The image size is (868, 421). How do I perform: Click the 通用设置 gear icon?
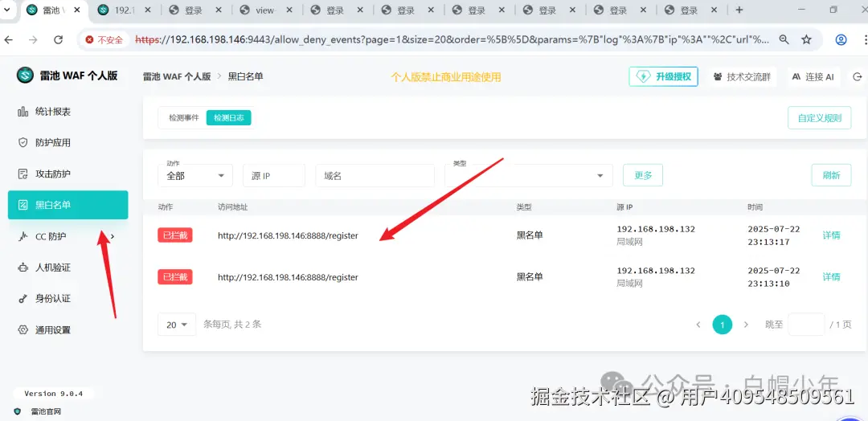point(23,330)
